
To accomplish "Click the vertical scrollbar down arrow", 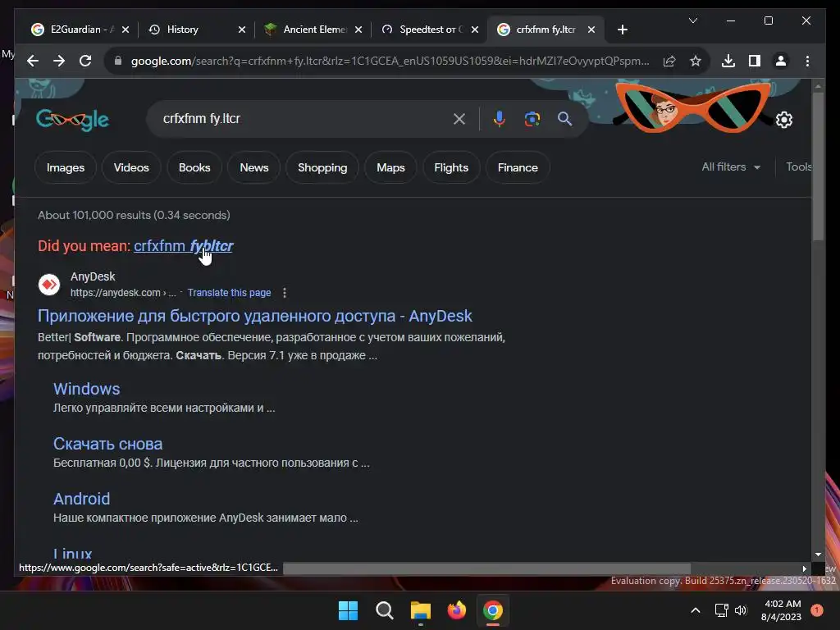I will pyautogui.click(x=818, y=555).
